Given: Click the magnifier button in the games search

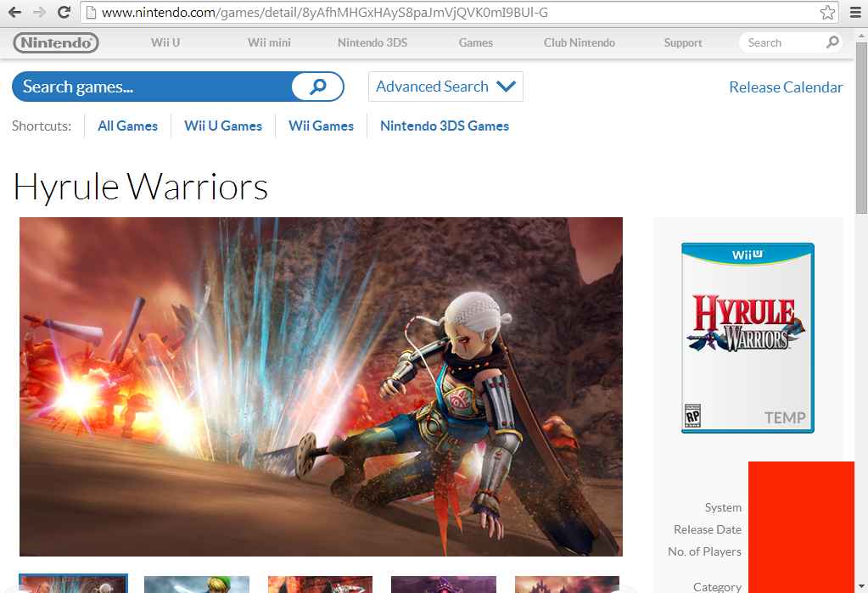Looking at the screenshot, I should click(317, 87).
